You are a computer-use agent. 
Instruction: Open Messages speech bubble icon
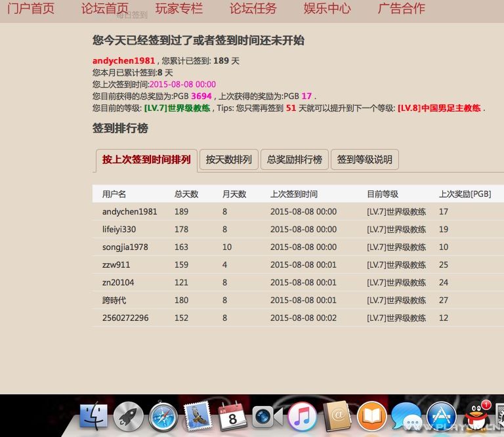[407, 417]
